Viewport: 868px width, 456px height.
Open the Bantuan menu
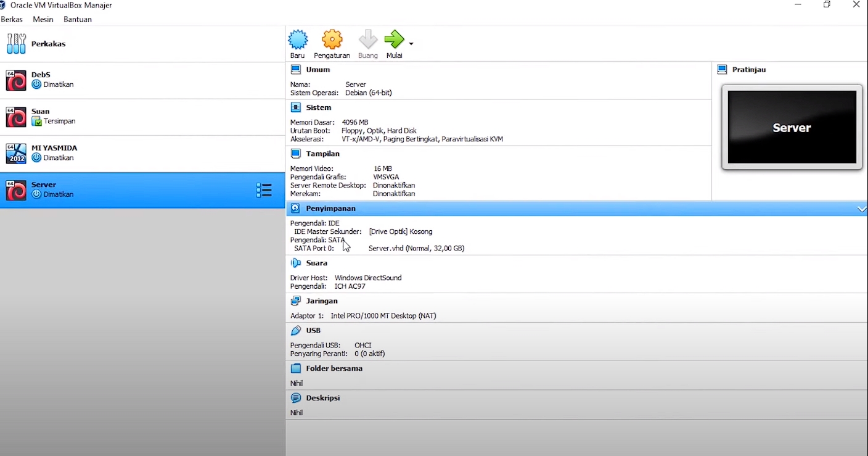tap(77, 19)
